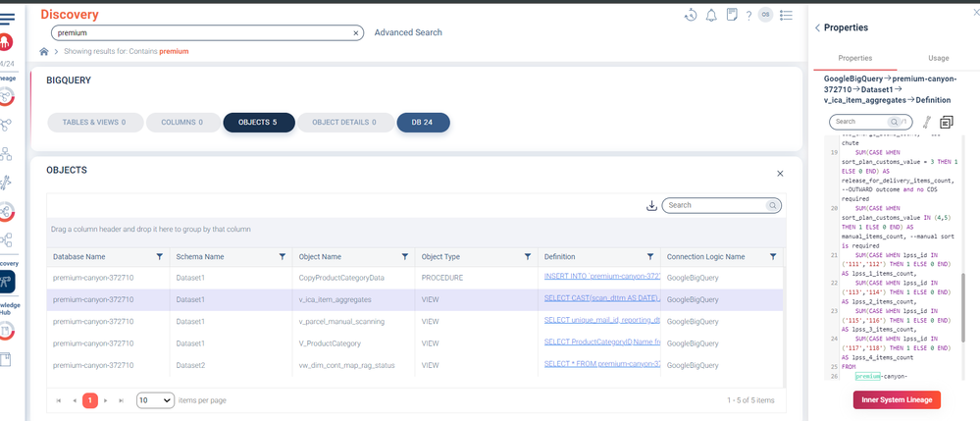Copy the definition in the Properties panel
This screenshot has height=421, width=980.
coord(947,123)
